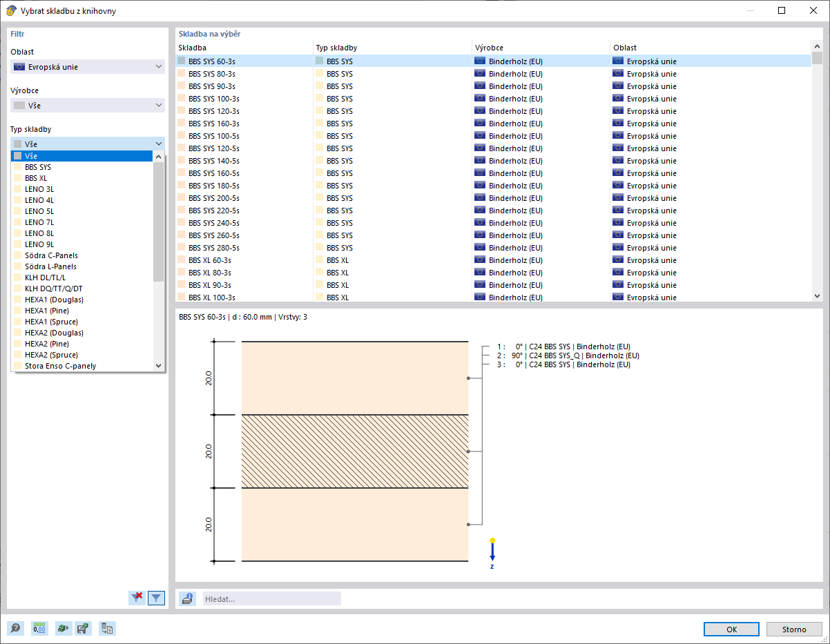Confirm with the OK button

coord(731,629)
